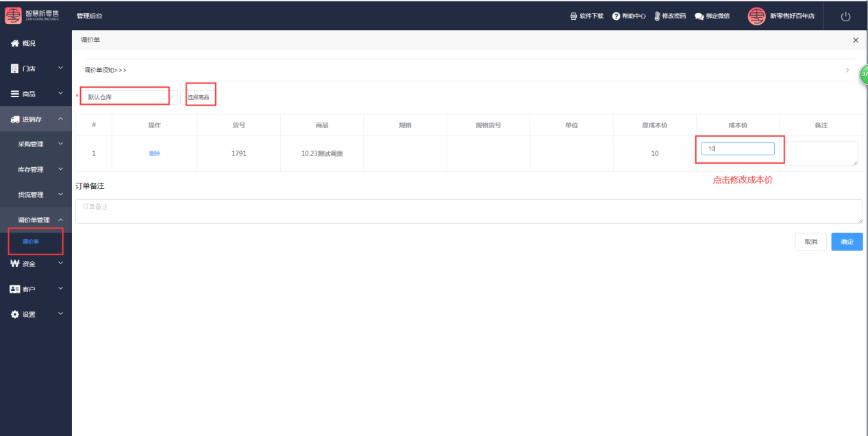Viewport: 868px width, 436px height.
Task: Click the 单位 column header
Action: coord(571,125)
